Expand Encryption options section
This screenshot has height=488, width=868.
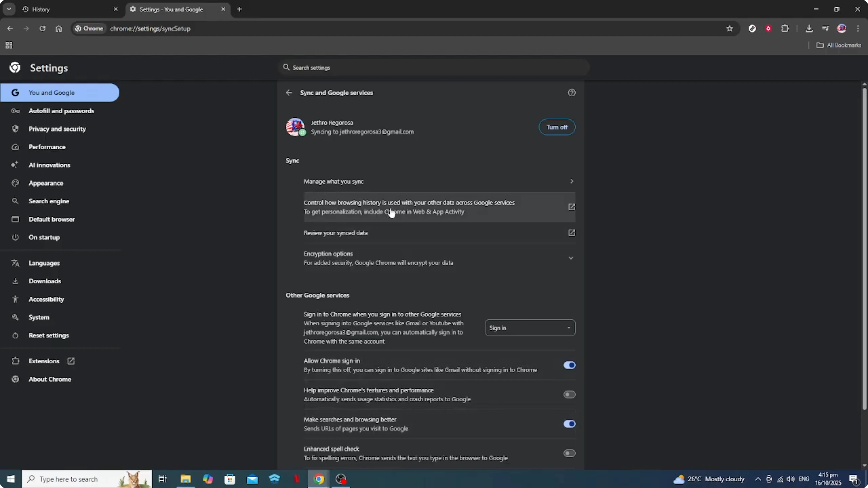tap(571, 258)
